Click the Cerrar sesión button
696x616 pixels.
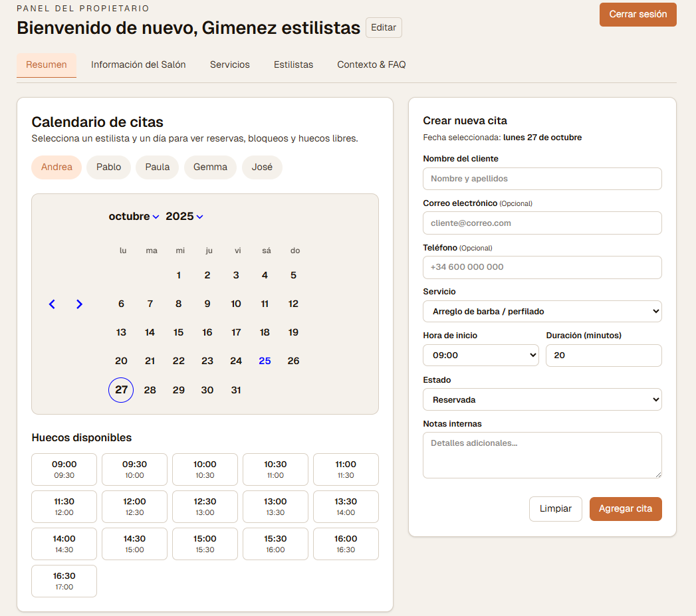638,14
